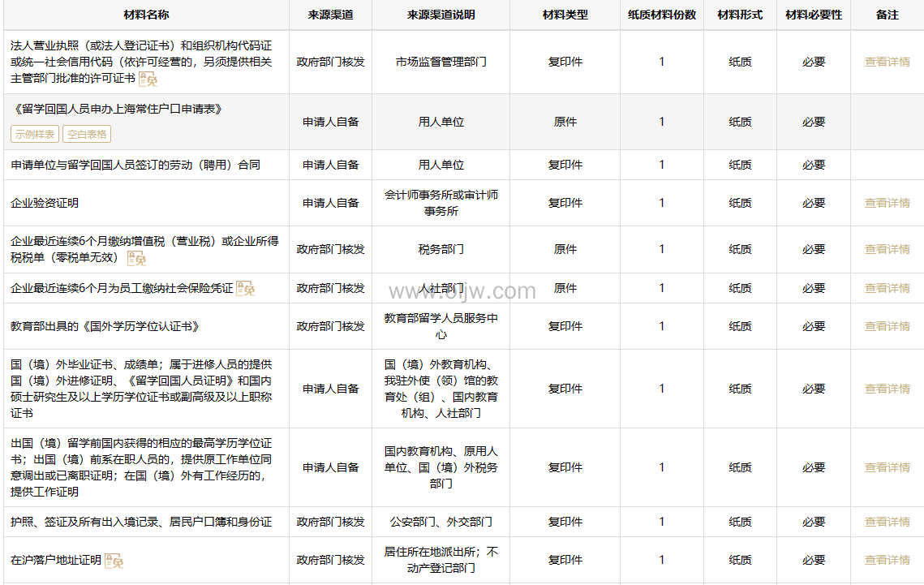The image size is (924, 585).
Task: Click the 来源渠道说明 column header
Action: (x=441, y=15)
